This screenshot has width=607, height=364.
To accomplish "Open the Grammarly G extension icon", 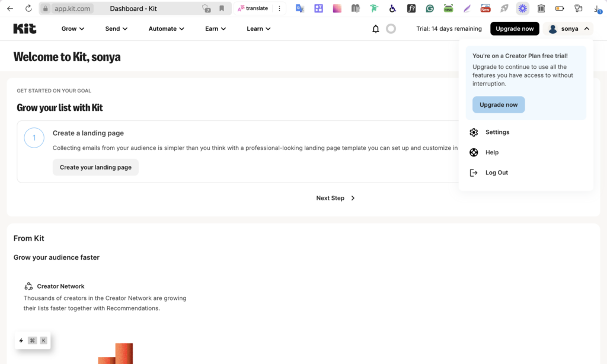I will [x=430, y=8].
